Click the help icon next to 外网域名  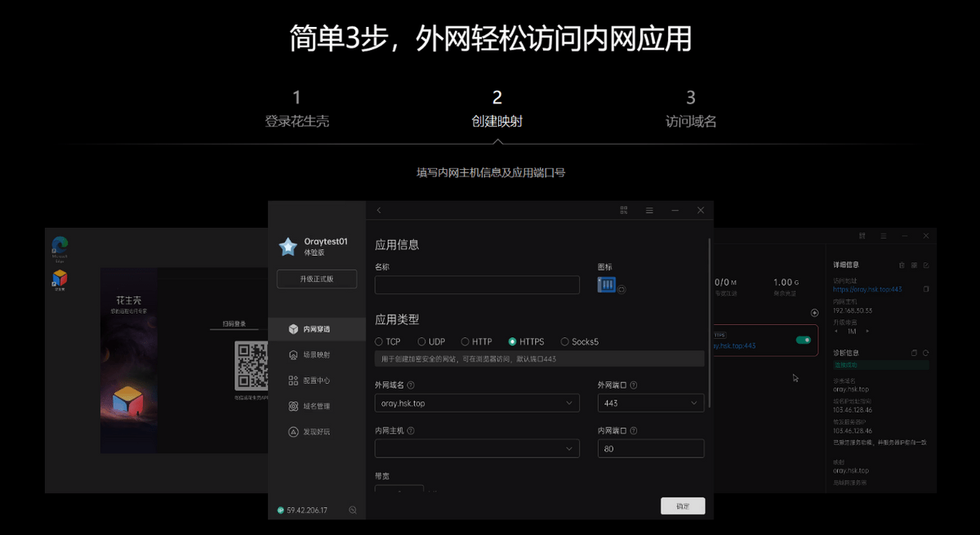[410, 386]
